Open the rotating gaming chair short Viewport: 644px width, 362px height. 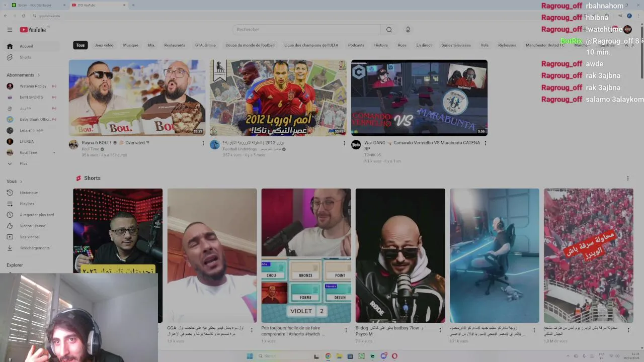click(494, 255)
